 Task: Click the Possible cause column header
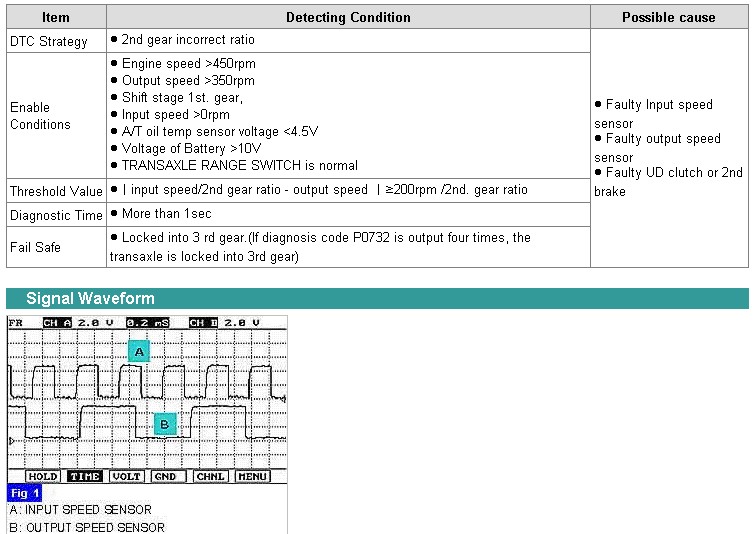[668, 17]
